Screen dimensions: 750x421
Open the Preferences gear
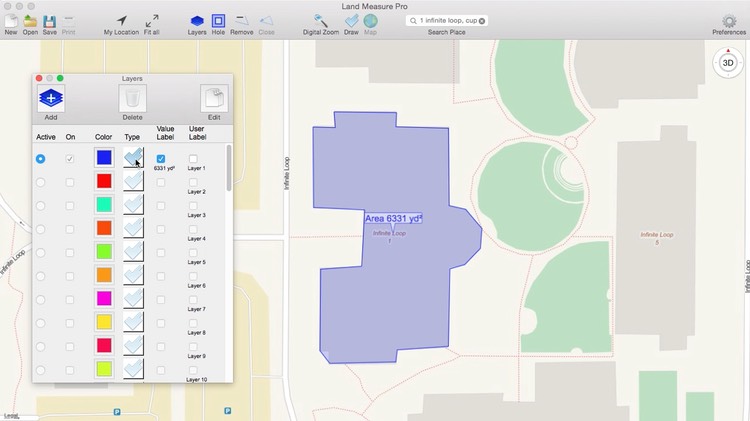(728, 20)
